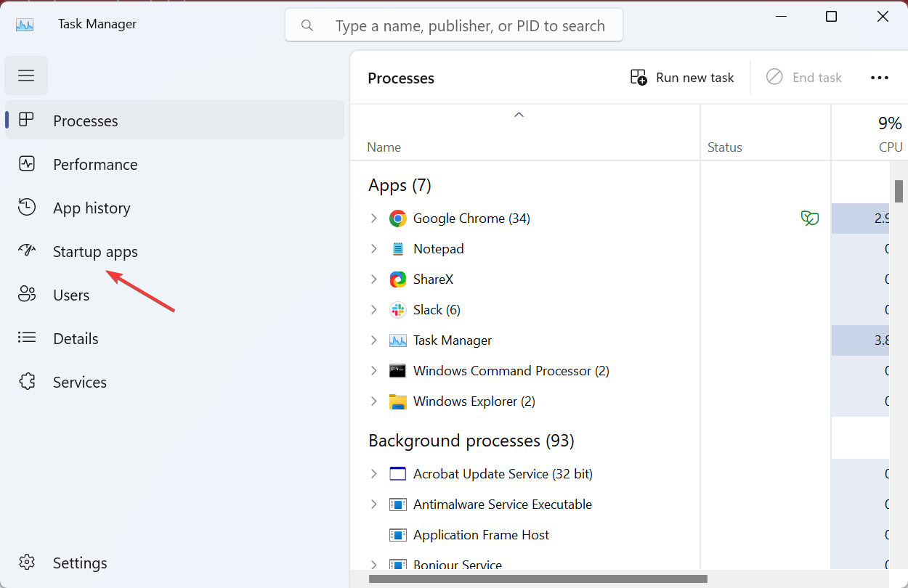The height and width of the screenshot is (588, 908).
Task: Click the Task Manager process icon
Action: tap(397, 340)
